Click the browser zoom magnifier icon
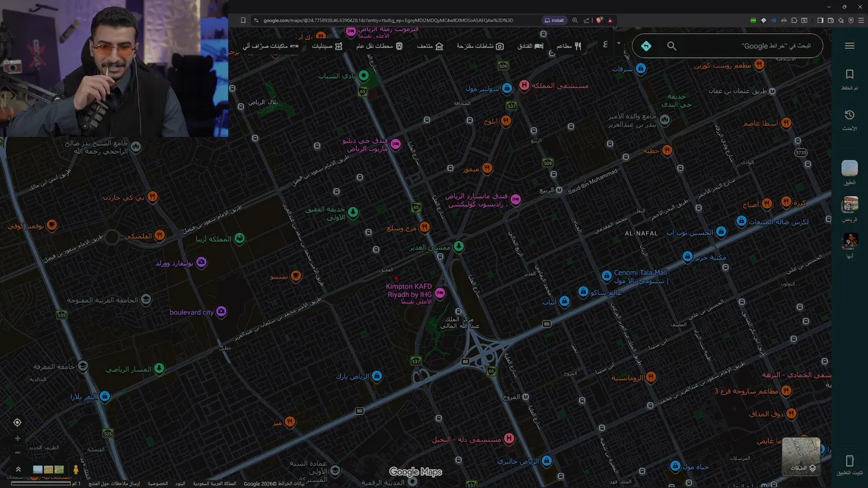The image size is (868, 488). [575, 20]
